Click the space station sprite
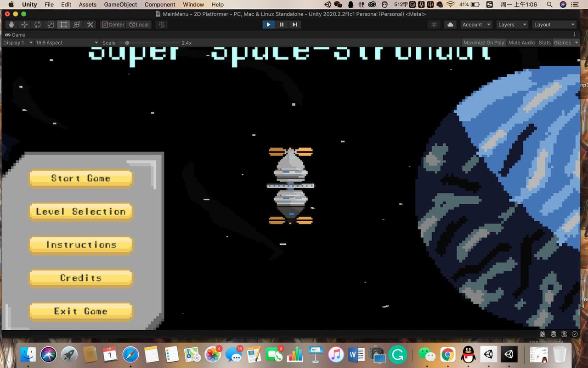The image size is (588, 368). 291,186
